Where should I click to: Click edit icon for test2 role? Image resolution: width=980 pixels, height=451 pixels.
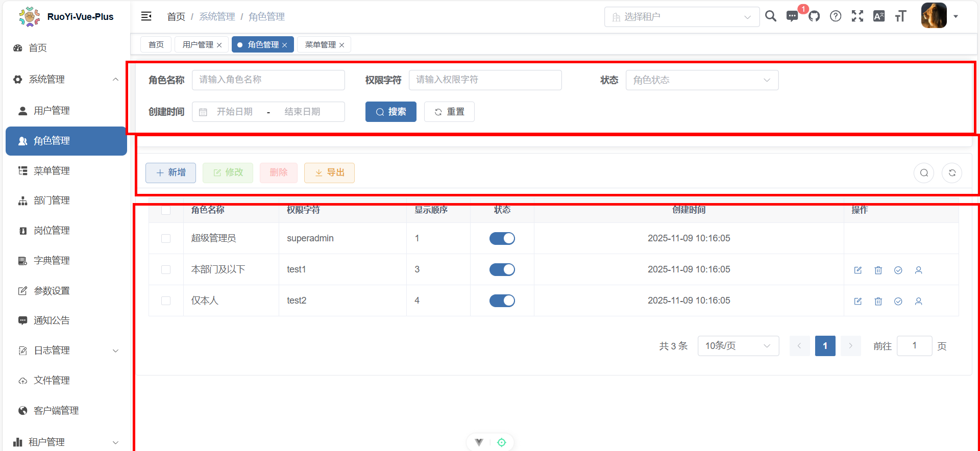(858, 301)
